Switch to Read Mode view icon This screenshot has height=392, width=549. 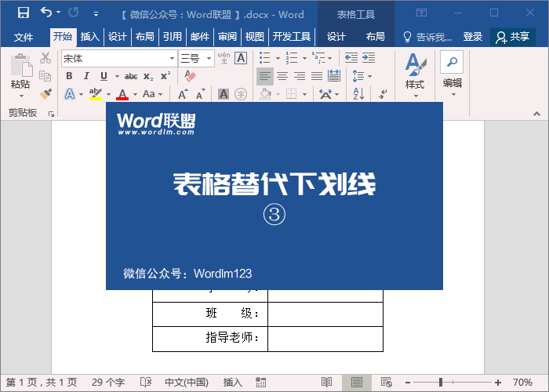click(x=327, y=382)
